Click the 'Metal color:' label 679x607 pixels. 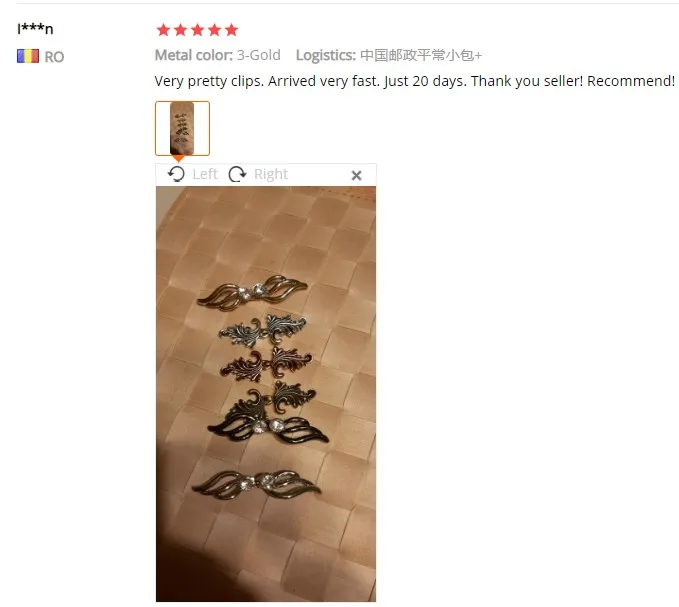click(x=194, y=55)
